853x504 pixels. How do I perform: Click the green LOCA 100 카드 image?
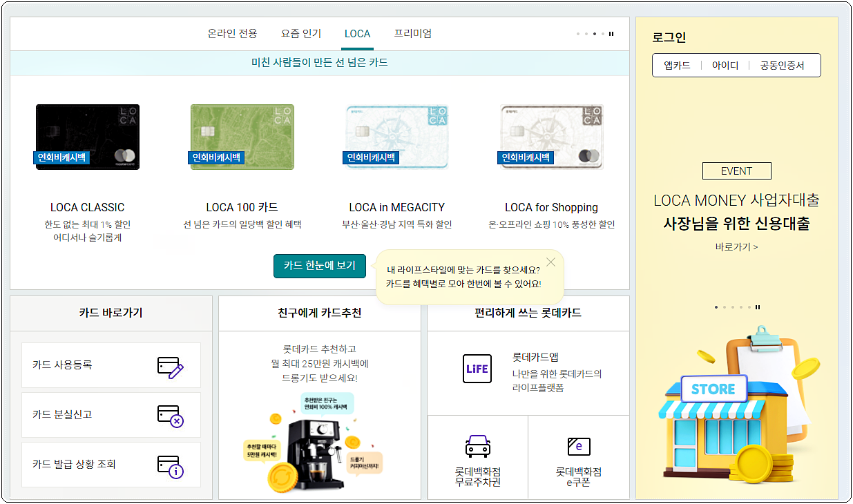(x=242, y=137)
